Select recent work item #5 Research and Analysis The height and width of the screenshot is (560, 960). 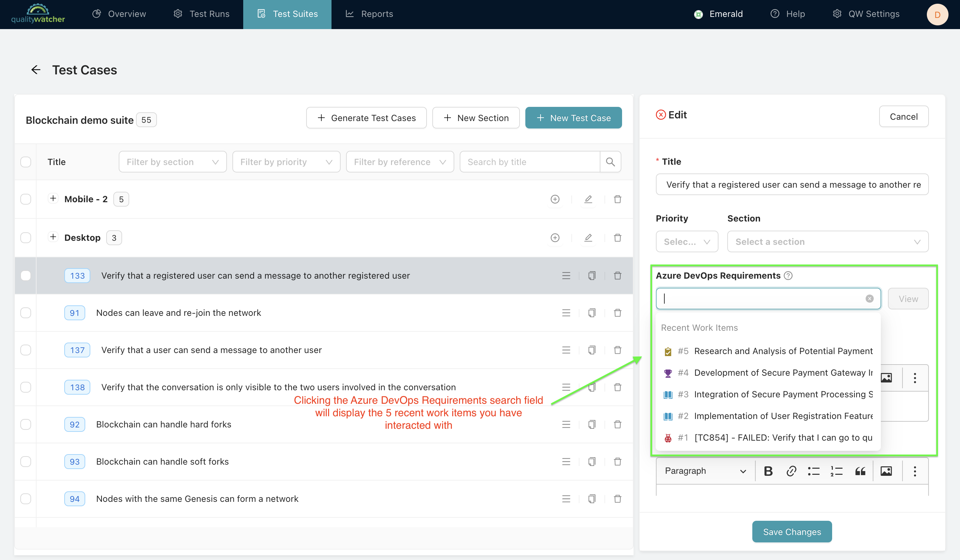[768, 351]
